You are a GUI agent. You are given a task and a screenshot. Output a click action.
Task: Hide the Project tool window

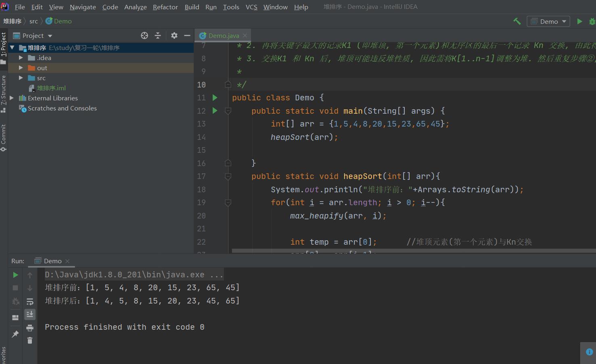tap(187, 35)
